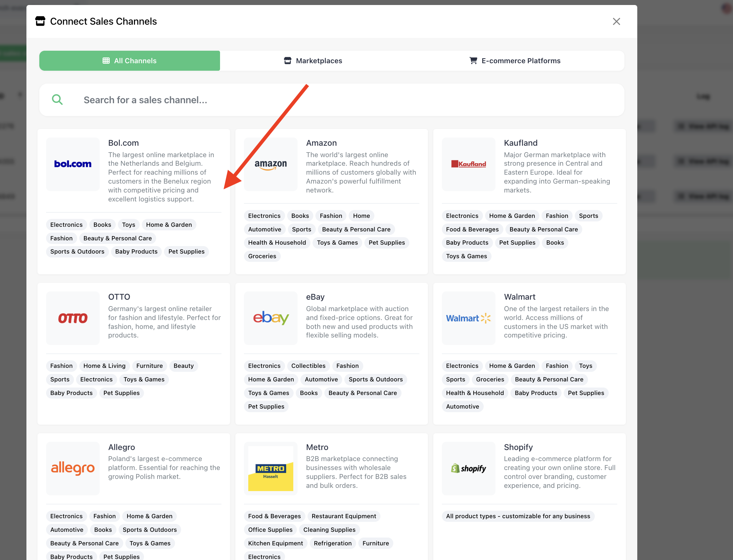
Task: Click Restaurant Equipment tag under Metro
Action: click(344, 516)
